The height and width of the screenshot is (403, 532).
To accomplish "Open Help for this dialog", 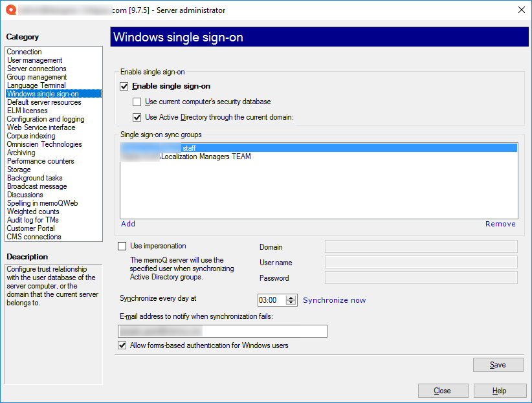I will click(x=500, y=390).
